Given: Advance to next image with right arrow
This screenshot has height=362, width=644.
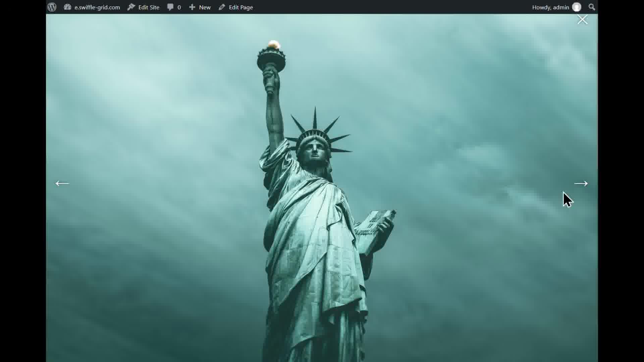Looking at the screenshot, I should click(581, 183).
